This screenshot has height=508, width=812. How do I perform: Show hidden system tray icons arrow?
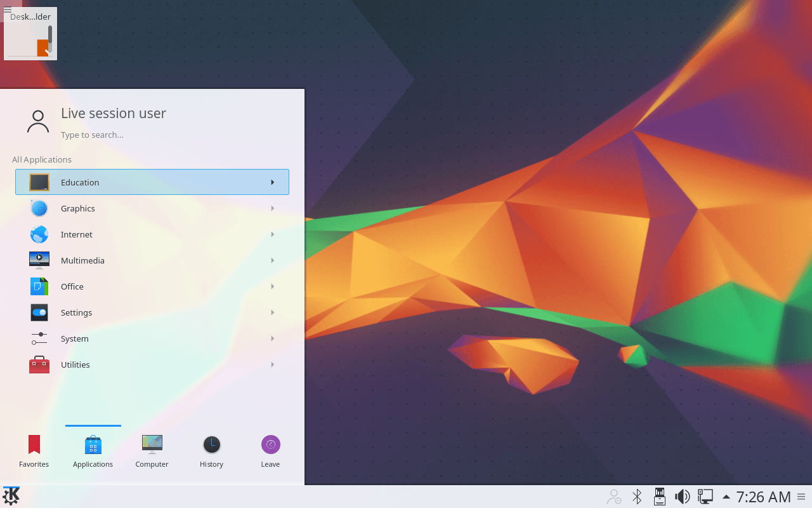(726, 497)
